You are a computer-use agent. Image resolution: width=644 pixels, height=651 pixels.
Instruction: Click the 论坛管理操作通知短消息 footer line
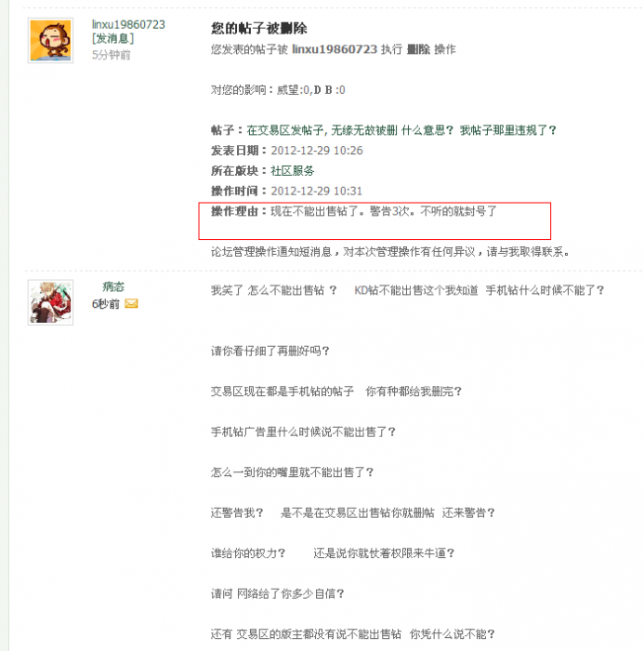pyautogui.click(x=390, y=252)
